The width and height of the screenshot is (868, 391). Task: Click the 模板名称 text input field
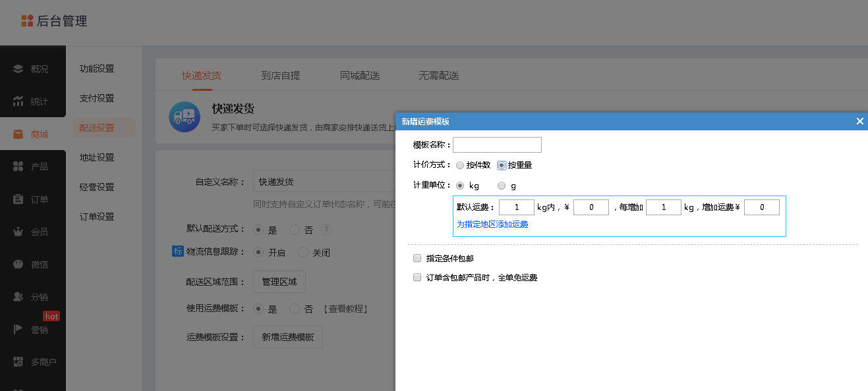point(497,145)
